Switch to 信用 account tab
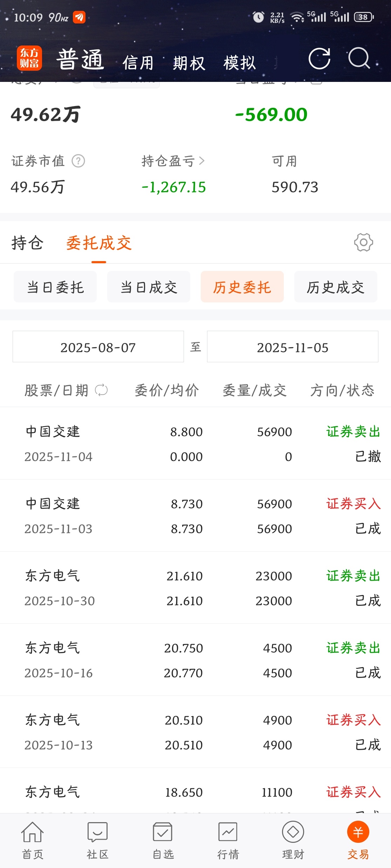The height and width of the screenshot is (868, 391). coord(138,63)
